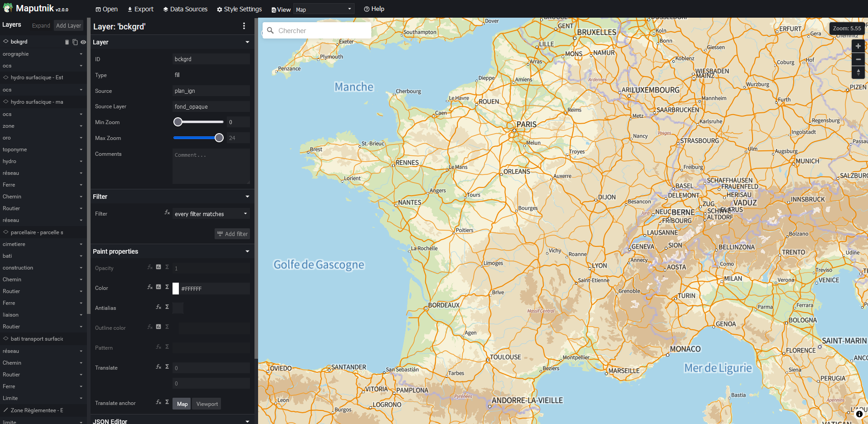Zoom in on the map with plus
868x424 pixels.
(858, 46)
